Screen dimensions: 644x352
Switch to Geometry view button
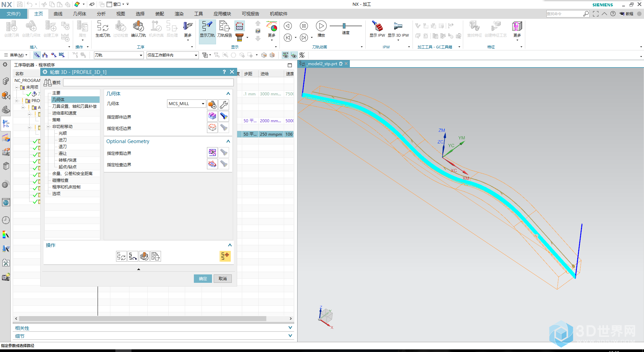[x=53, y=55]
